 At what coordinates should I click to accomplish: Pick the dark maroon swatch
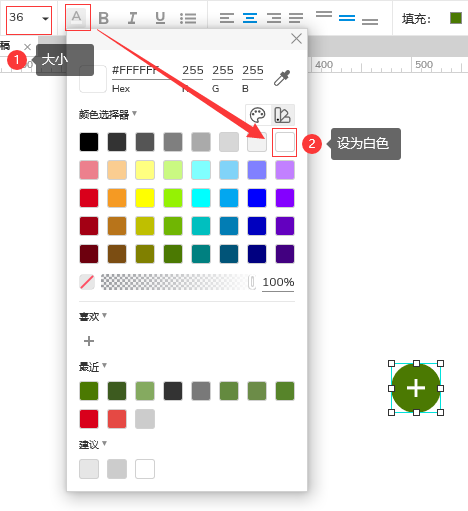(x=89, y=254)
